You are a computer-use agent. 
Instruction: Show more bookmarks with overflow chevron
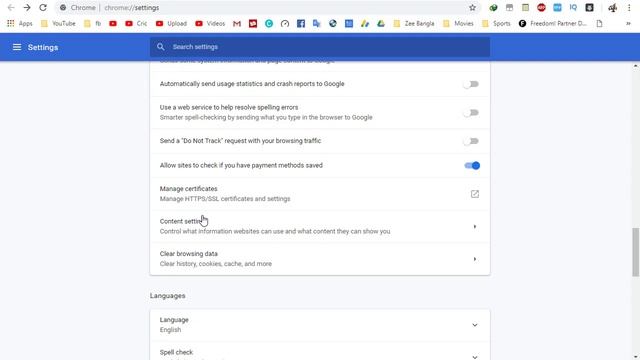tap(628, 24)
